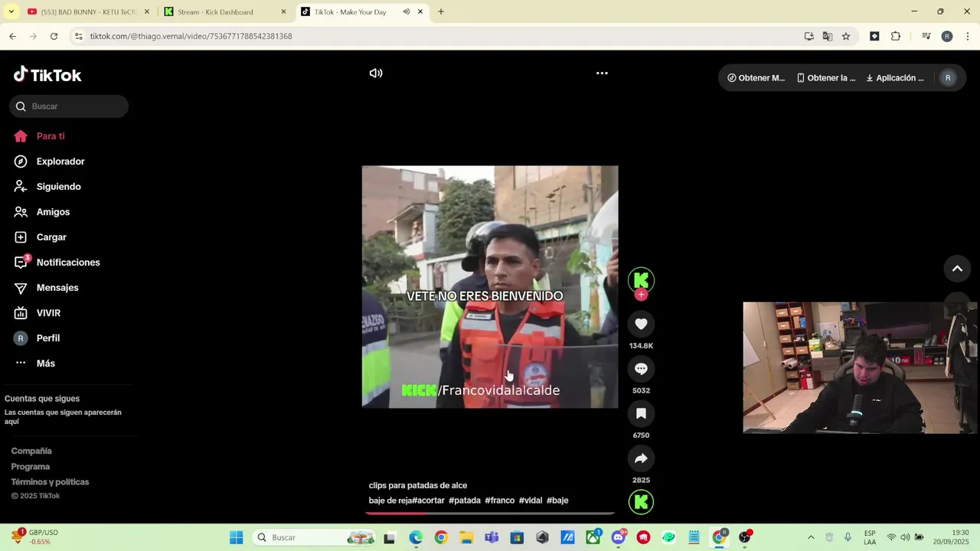This screenshot has height=551, width=980.
Task: Click the #patada hashtag
Action: [465, 500]
